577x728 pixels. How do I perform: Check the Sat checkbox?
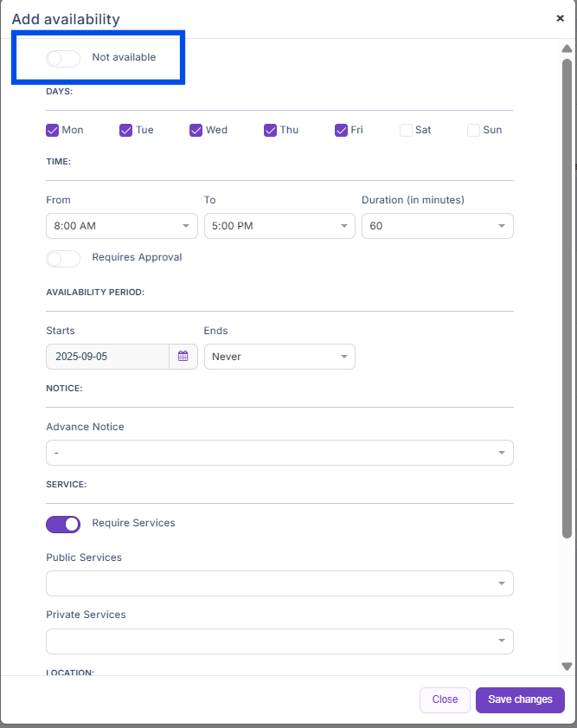coord(406,130)
